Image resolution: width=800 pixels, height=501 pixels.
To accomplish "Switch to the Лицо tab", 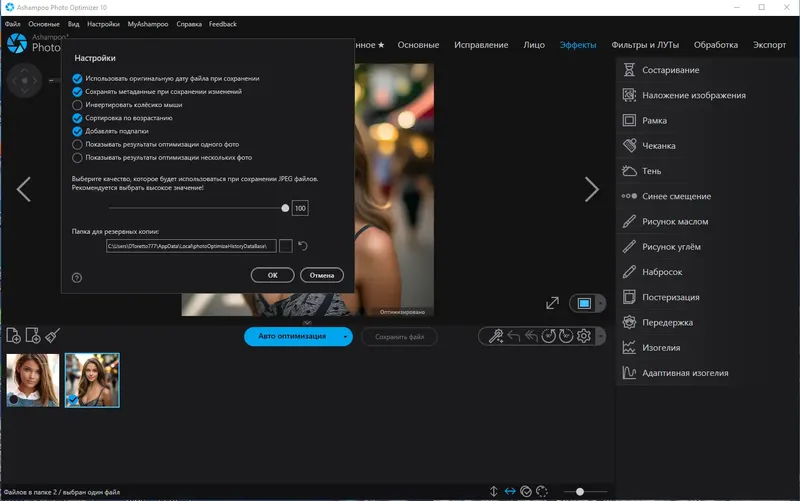I will click(x=534, y=45).
